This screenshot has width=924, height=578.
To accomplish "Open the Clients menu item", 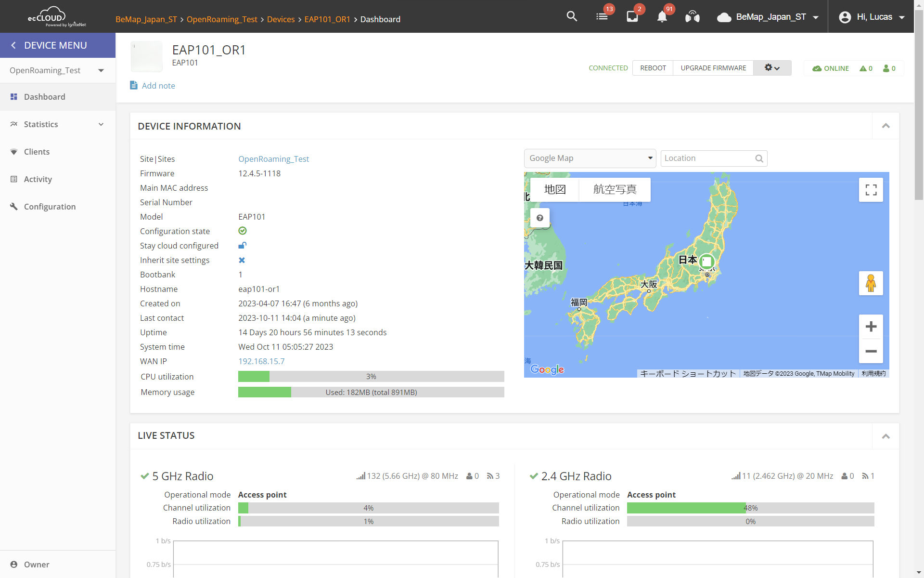I will (37, 152).
